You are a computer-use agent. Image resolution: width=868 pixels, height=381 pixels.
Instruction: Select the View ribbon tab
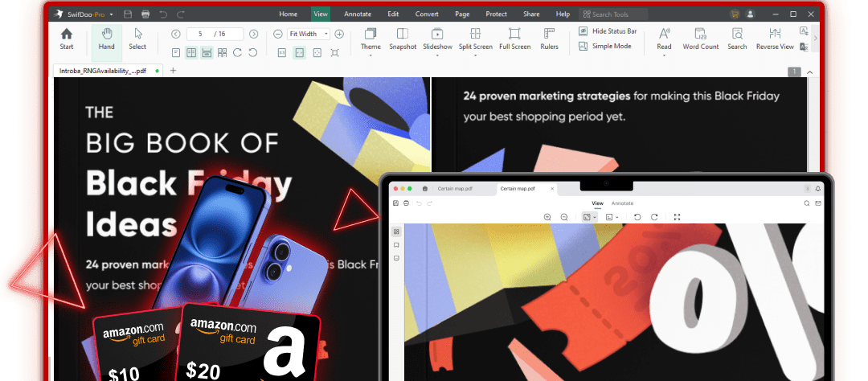tap(321, 14)
